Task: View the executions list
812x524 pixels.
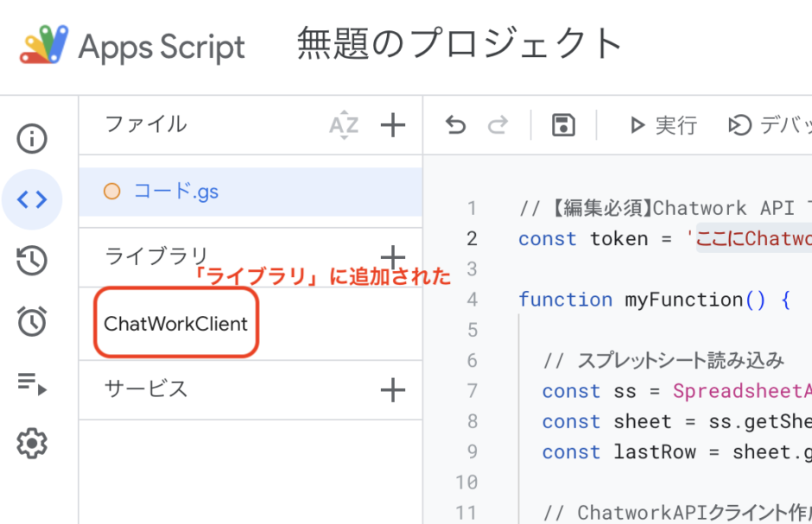Action: click(33, 382)
